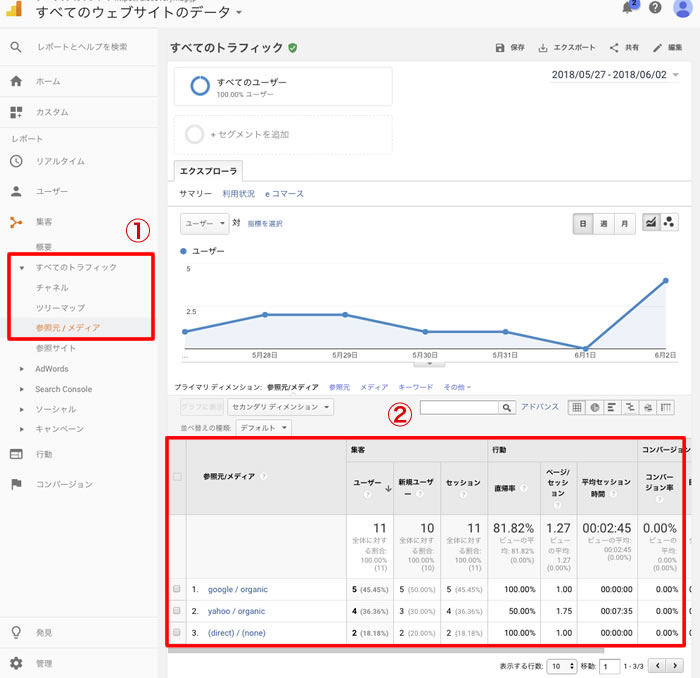Select 参照元 / メディア in sidebar
Image resolution: width=700 pixels, height=678 pixels.
point(67,327)
